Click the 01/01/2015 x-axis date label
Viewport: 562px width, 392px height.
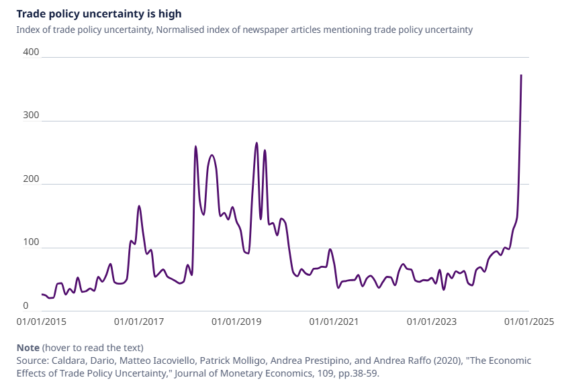point(42,322)
